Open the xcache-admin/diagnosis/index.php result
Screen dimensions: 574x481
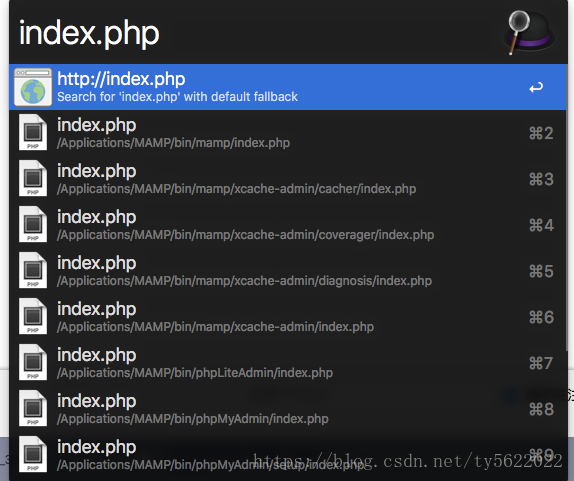(288, 271)
